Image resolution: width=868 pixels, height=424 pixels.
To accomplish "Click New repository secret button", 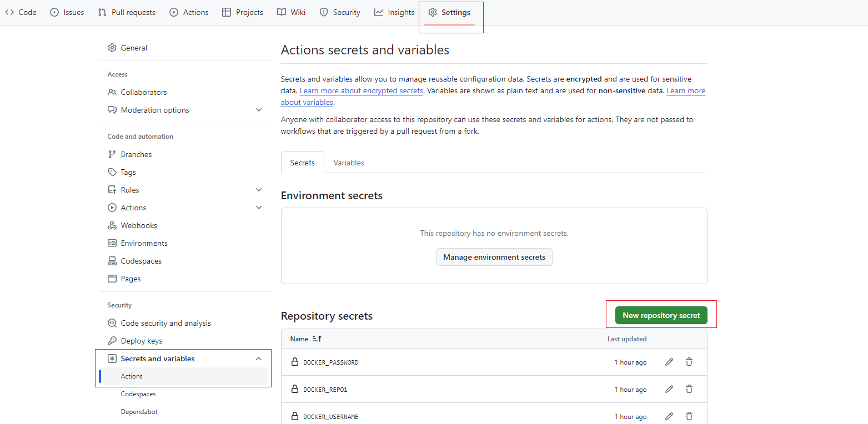I will [x=661, y=315].
